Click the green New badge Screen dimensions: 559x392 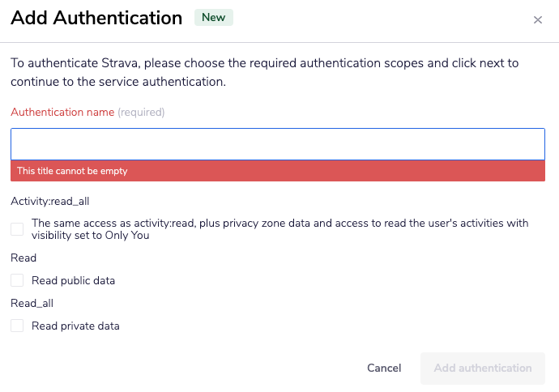click(x=214, y=18)
